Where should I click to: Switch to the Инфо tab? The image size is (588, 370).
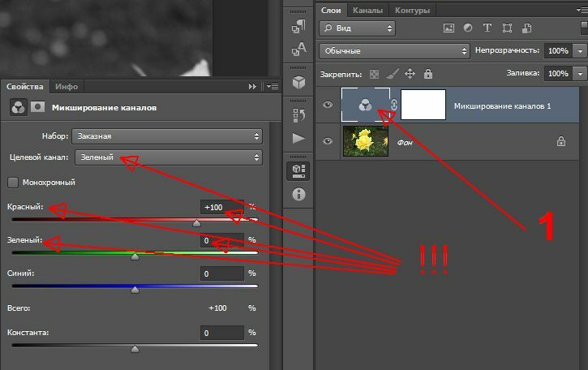pos(67,87)
